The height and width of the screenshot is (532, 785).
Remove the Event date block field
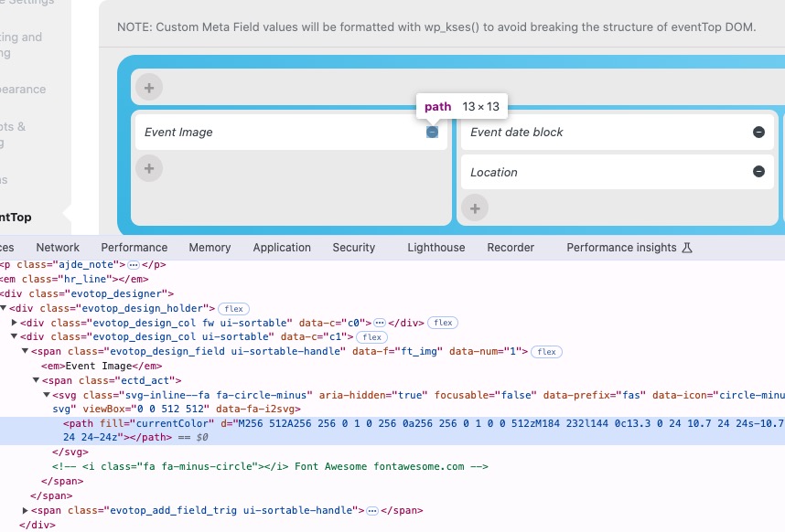click(758, 132)
